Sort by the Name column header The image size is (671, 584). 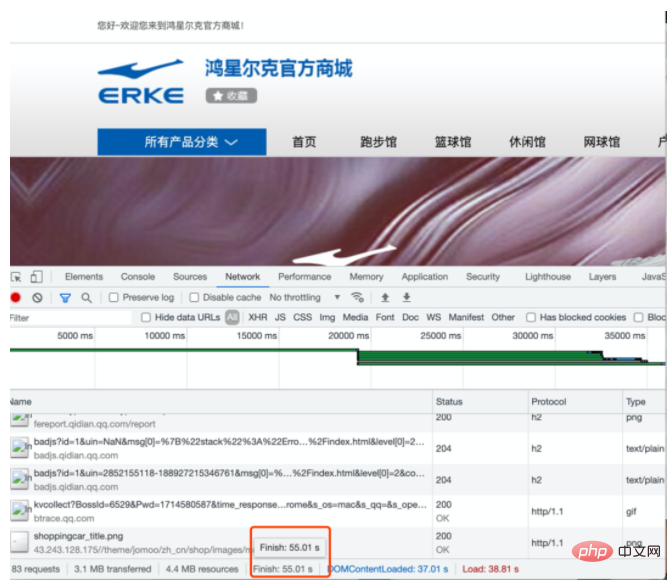[221, 402]
